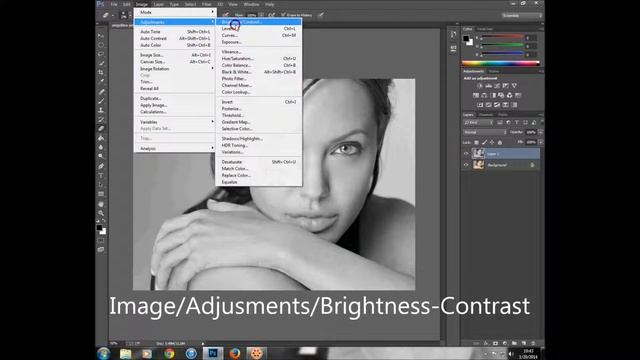Select the Move tool
This screenshot has width=640, height=360.
click(x=101, y=36)
